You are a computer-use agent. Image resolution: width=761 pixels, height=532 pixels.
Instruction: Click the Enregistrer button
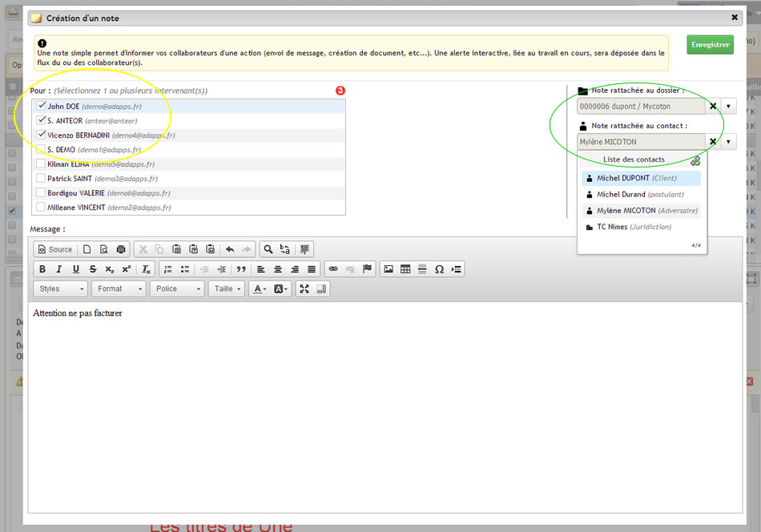710,45
